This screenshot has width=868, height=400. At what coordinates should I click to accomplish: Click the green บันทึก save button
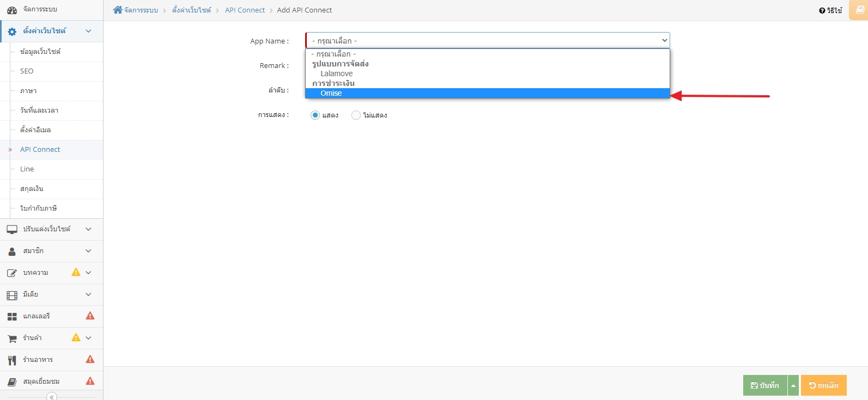pos(765,385)
